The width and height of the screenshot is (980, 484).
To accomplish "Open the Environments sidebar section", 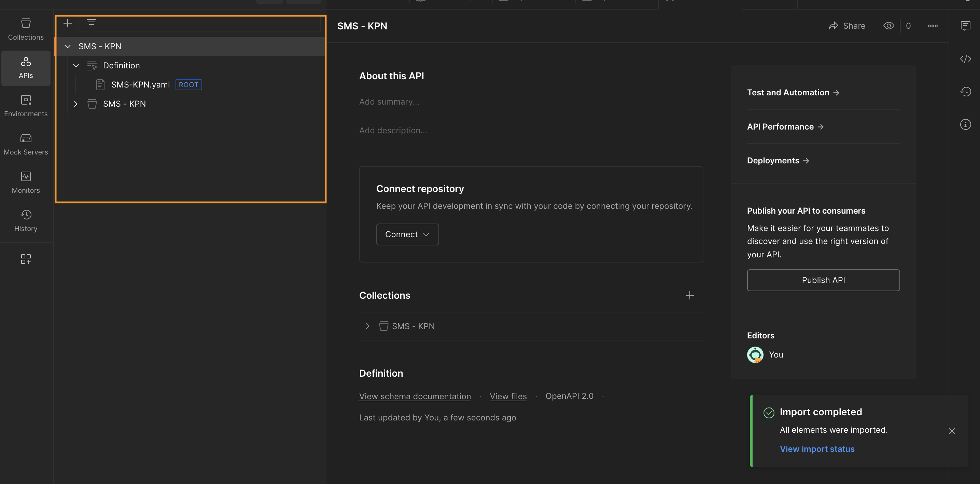I will (x=26, y=106).
